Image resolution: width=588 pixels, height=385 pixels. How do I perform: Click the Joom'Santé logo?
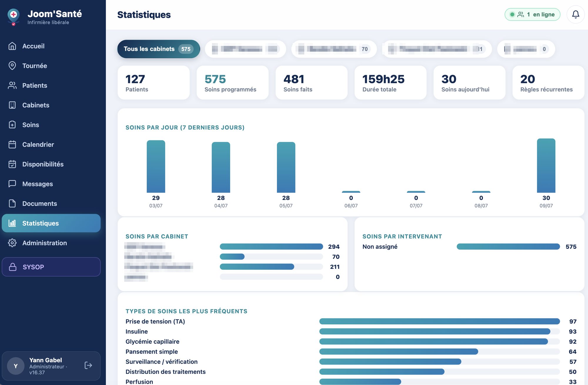[x=14, y=17]
